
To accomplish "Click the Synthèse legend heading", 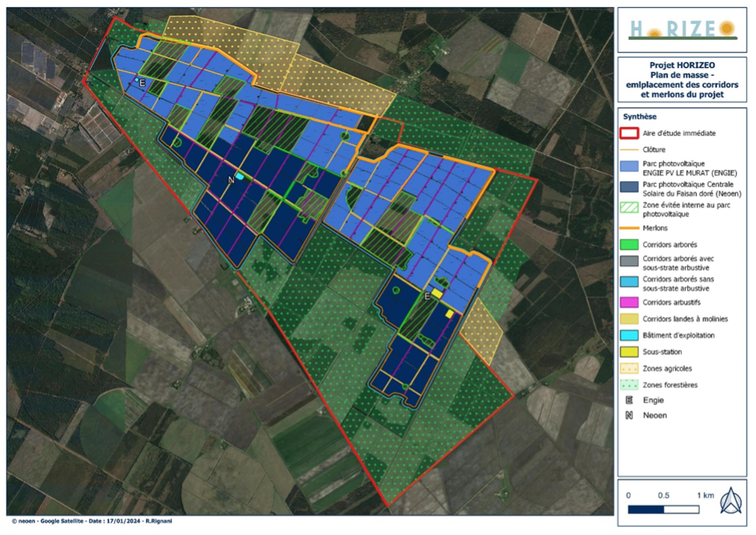I will (x=640, y=116).
